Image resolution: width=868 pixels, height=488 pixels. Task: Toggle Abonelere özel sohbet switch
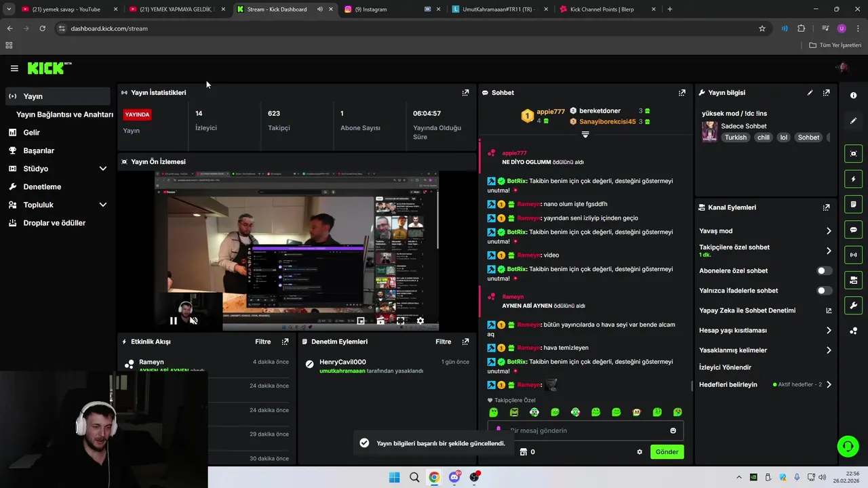(x=824, y=270)
